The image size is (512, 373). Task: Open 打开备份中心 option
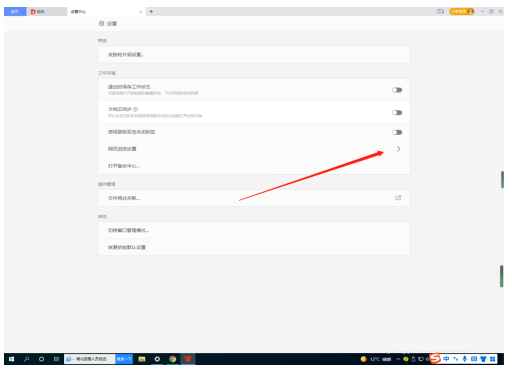pos(254,166)
